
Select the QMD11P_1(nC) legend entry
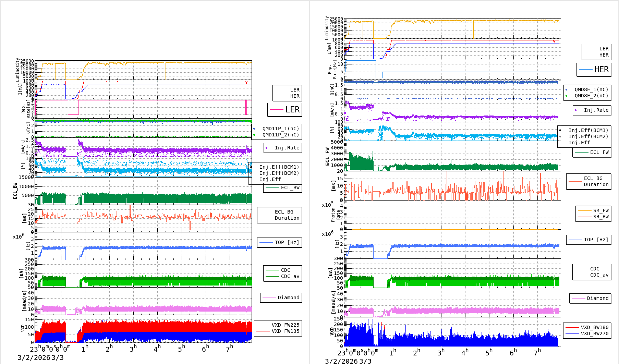[280, 129]
